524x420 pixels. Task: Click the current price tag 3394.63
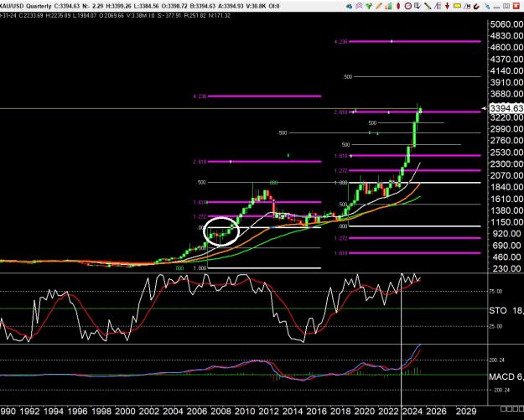click(x=506, y=108)
